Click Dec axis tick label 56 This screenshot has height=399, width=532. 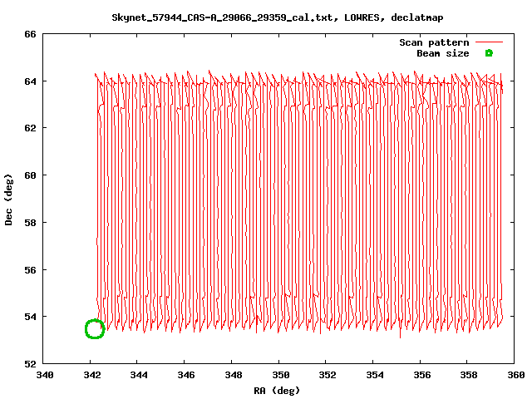30,269
